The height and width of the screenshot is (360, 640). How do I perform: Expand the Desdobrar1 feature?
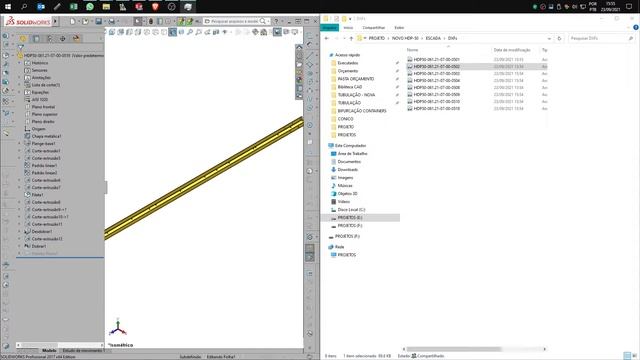coord(19,231)
